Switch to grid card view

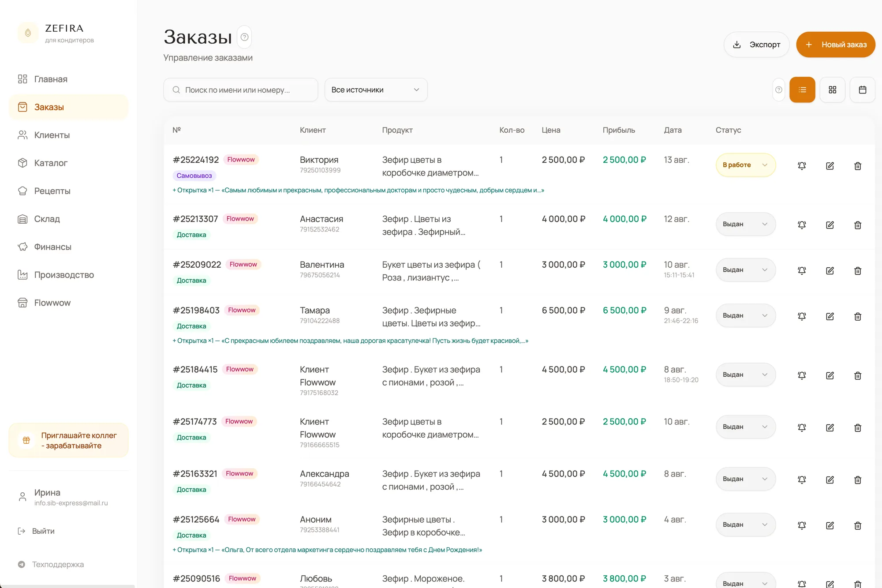click(x=832, y=90)
